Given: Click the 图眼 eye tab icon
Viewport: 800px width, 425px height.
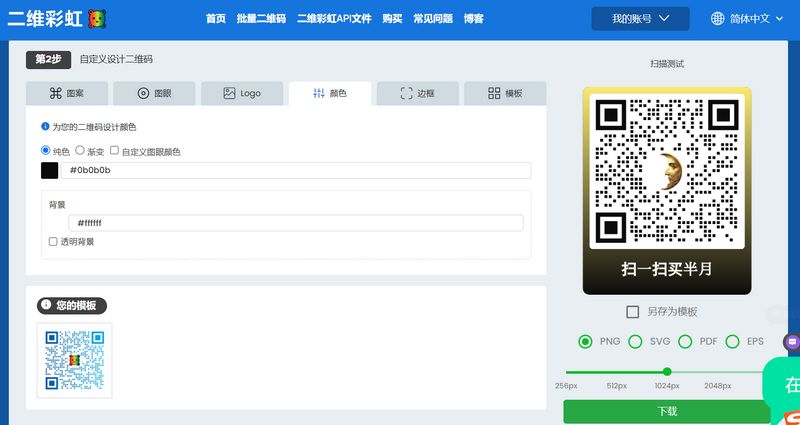Looking at the screenshot, I should point(143,93).
